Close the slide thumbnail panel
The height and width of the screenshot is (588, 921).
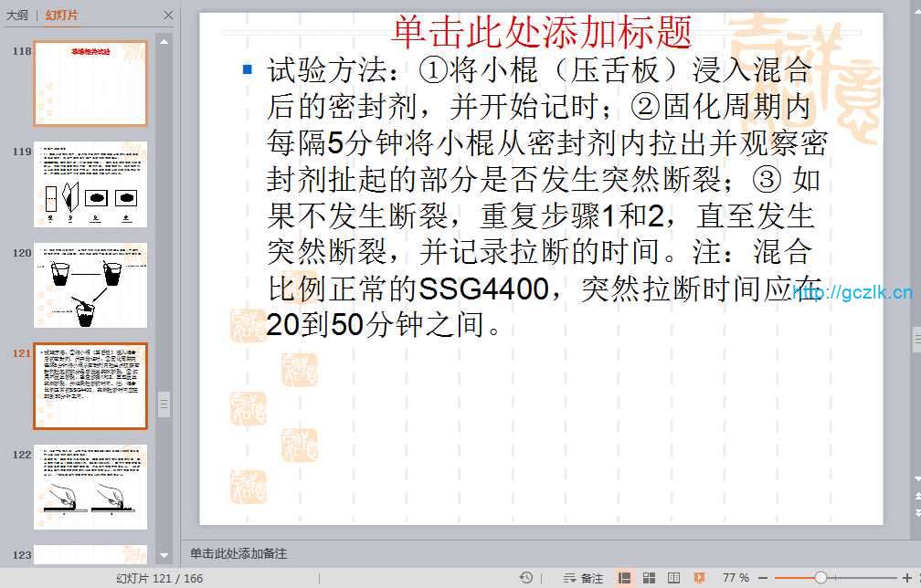[x=168, y=16]
